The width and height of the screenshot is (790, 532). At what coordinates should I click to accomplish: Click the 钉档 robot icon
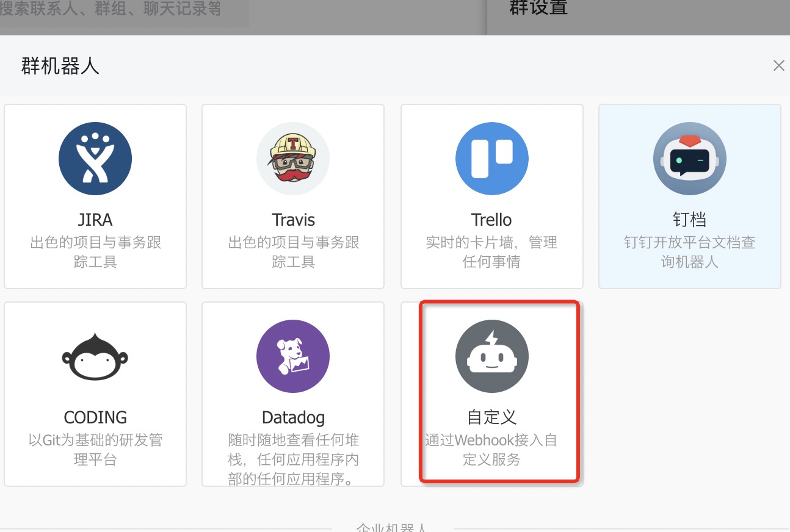690,159
